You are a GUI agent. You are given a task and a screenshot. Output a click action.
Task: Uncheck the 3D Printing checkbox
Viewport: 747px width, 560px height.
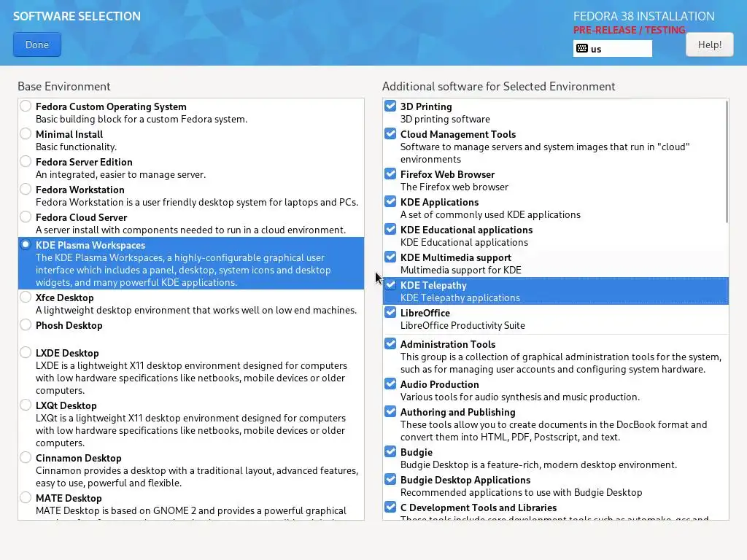pos(390,106)
